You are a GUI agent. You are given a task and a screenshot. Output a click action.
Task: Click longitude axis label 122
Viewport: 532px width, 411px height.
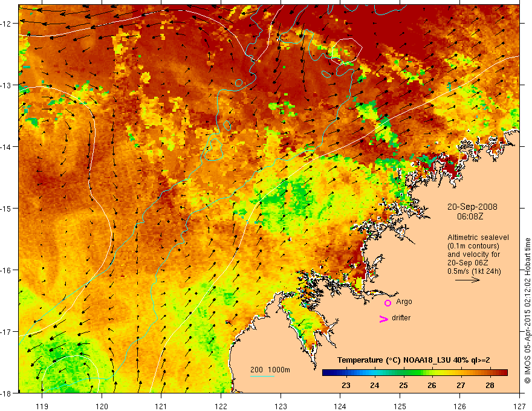pyautogui.click(x=221, y=406)
